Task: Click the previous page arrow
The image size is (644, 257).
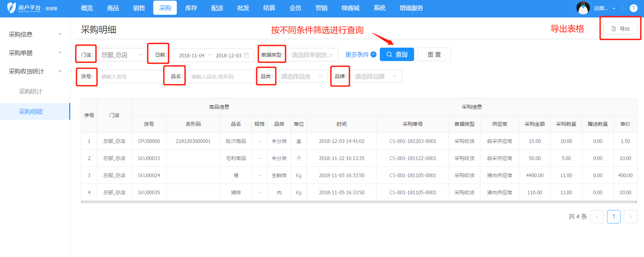Action: click(597, 217)
